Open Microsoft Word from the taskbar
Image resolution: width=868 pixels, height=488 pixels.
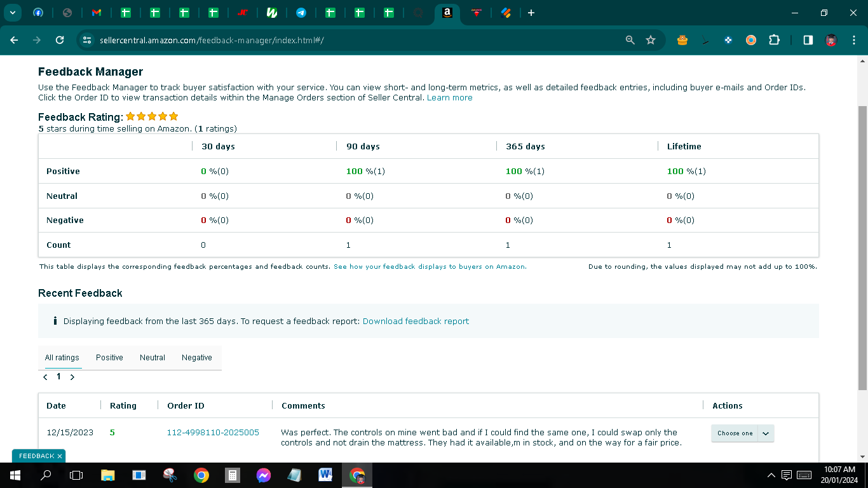[326, 475]
